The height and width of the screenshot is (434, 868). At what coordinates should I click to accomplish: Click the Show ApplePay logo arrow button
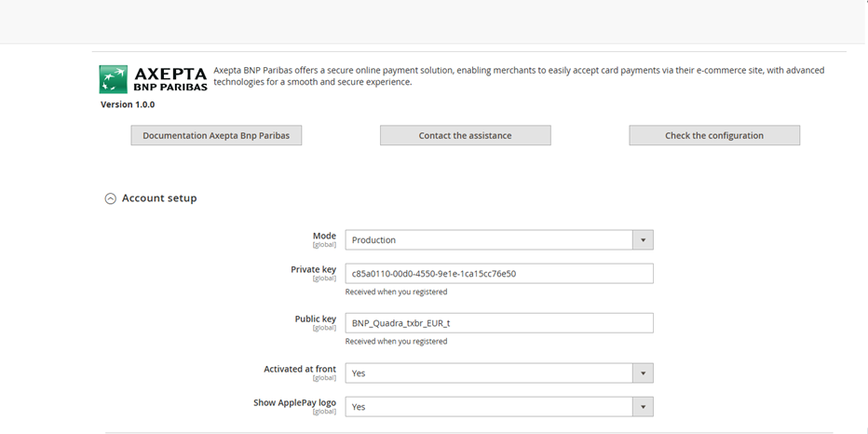(643, 407)
